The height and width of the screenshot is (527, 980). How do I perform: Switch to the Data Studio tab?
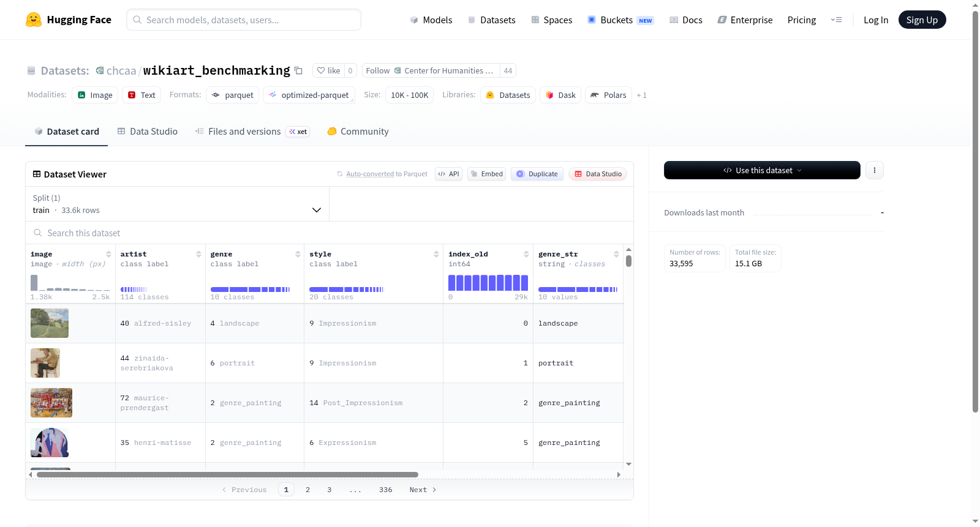click(x=147, y=131)
